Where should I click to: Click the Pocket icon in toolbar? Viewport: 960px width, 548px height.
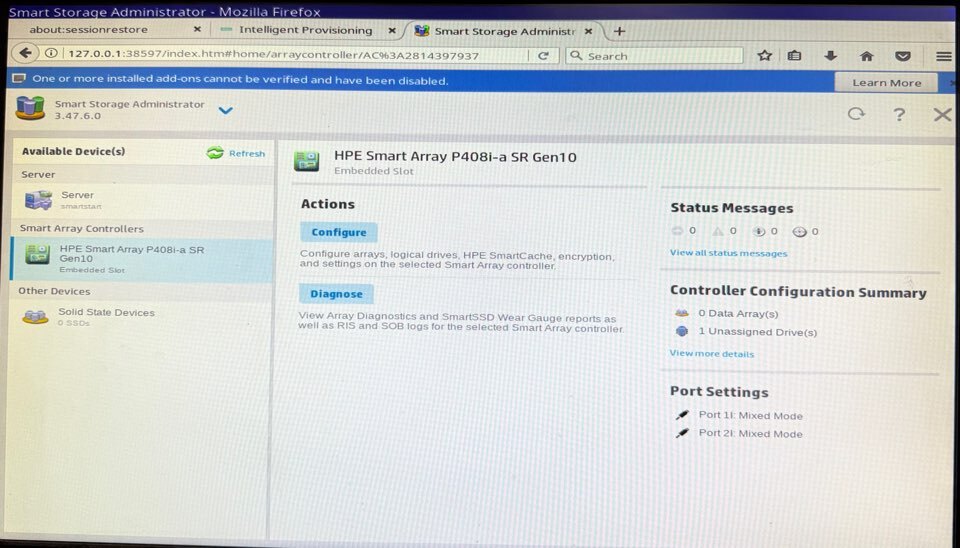[902, 56]
